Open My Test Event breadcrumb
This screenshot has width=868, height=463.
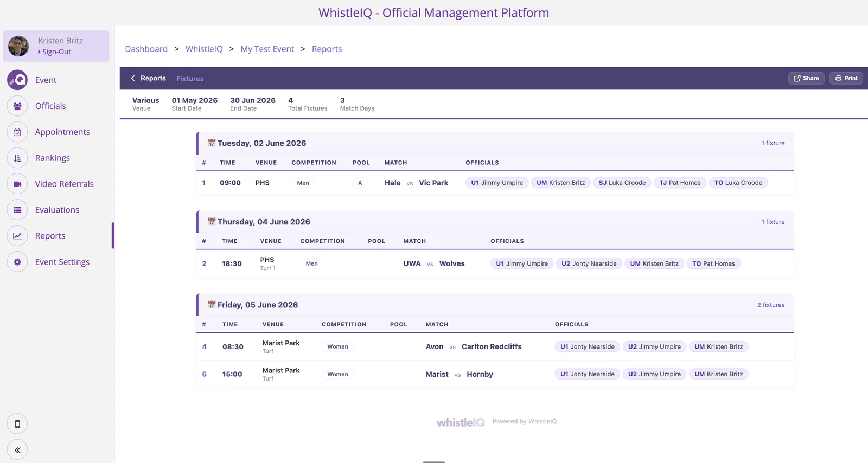(x=267, y=49)
